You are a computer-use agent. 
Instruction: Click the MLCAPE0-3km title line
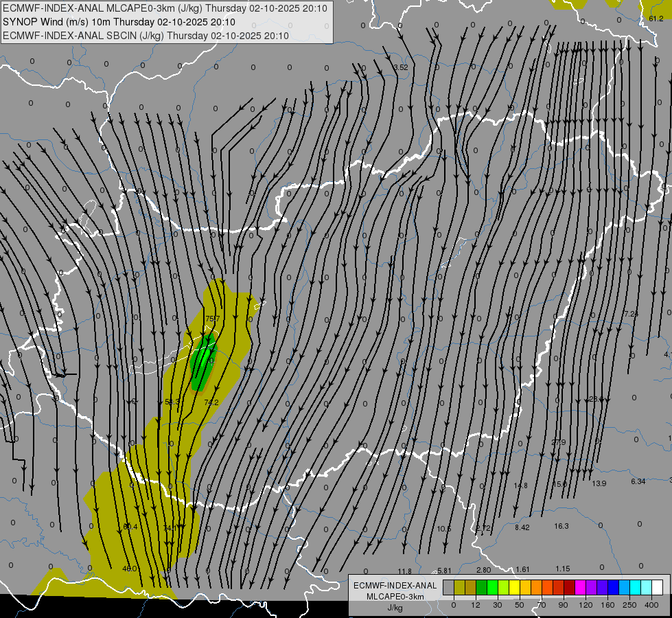click(x=165, y=8)
